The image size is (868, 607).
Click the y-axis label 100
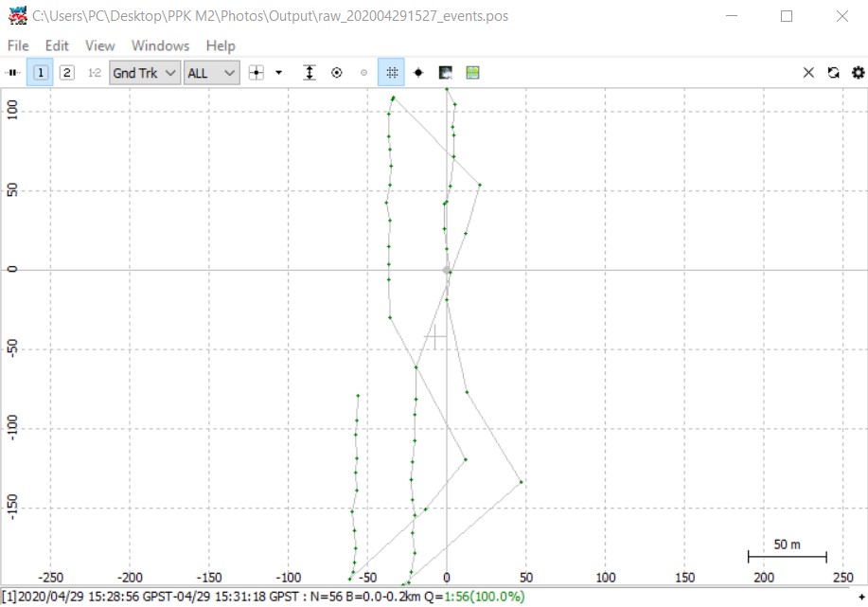tap(12, 110)
